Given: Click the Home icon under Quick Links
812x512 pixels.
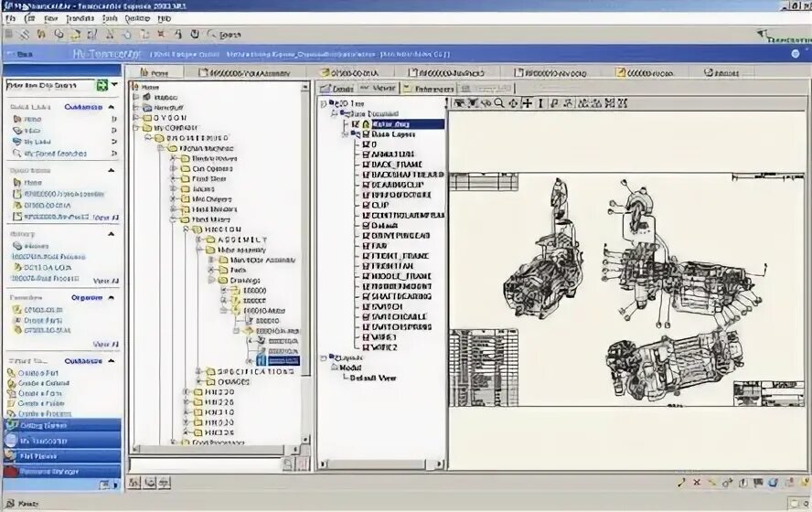Looking at the screenshot, I should click(x=17, y=119).
